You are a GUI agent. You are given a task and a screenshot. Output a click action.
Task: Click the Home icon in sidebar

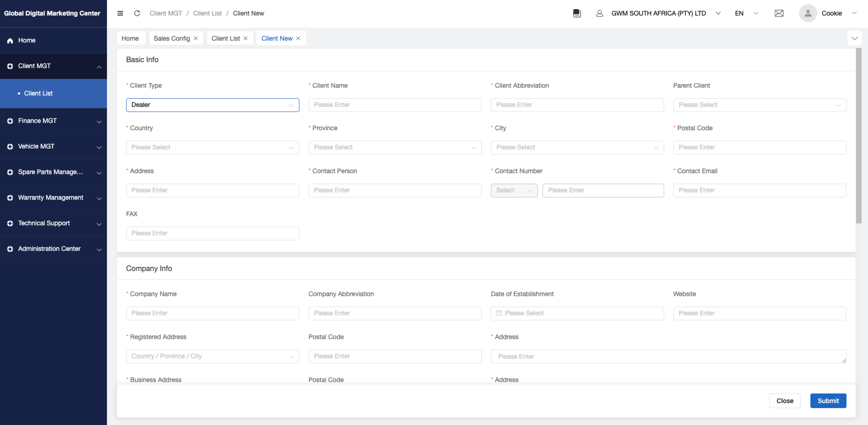pyautogui.click(x=10, y=41)
